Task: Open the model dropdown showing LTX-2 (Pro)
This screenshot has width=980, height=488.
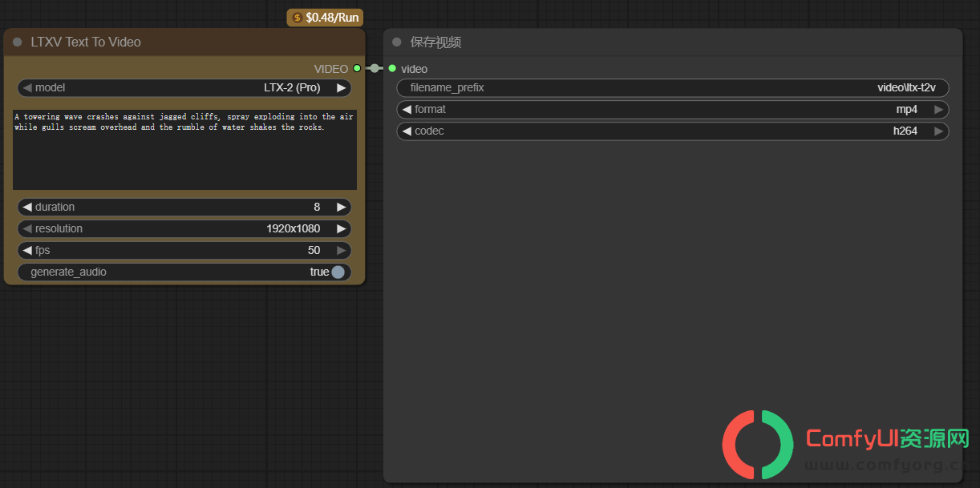Action: pos(184,88)
